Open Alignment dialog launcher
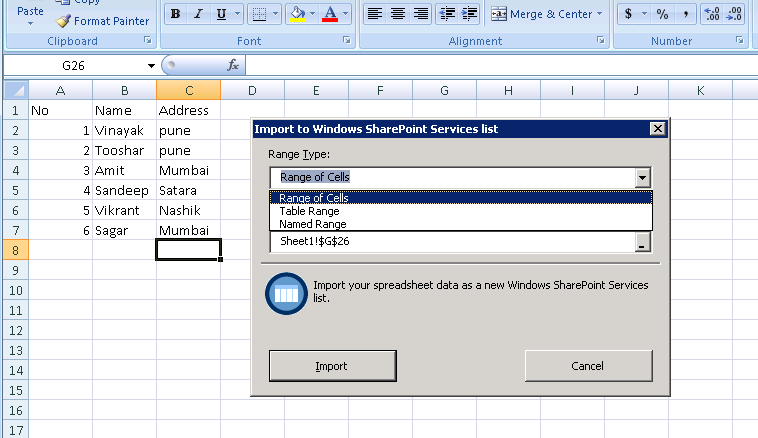 pyautogui.click(x=600, y=41)
